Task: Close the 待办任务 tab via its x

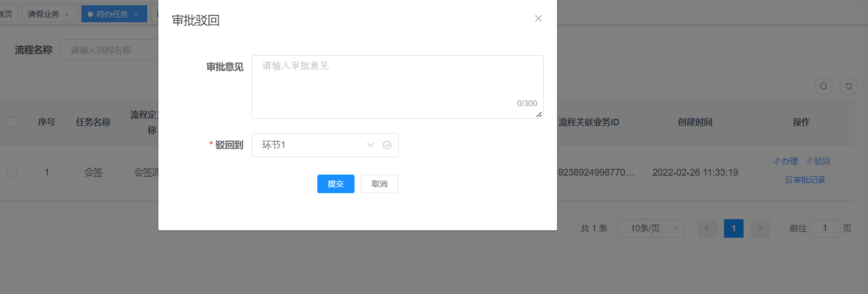Action: coord(136,15)
